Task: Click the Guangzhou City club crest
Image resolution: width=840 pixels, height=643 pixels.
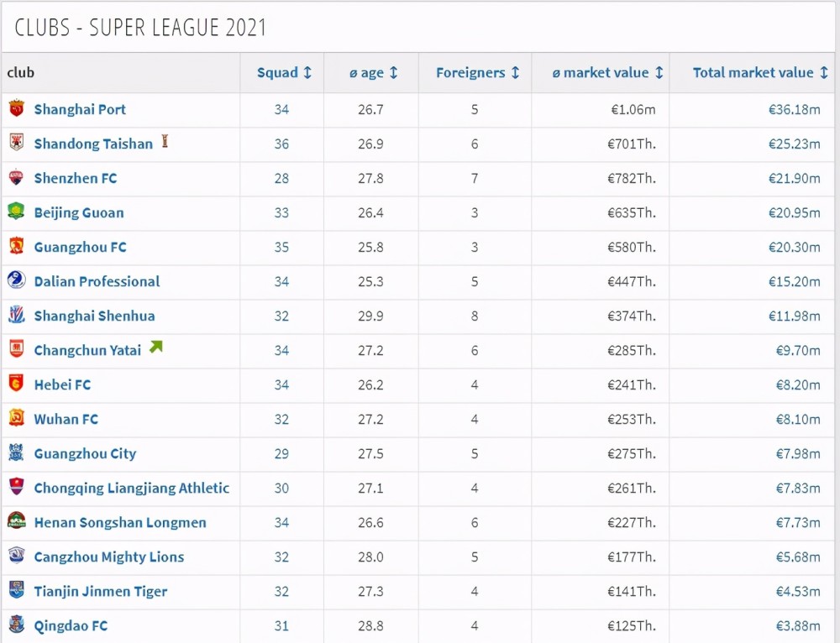Action: 17,452
